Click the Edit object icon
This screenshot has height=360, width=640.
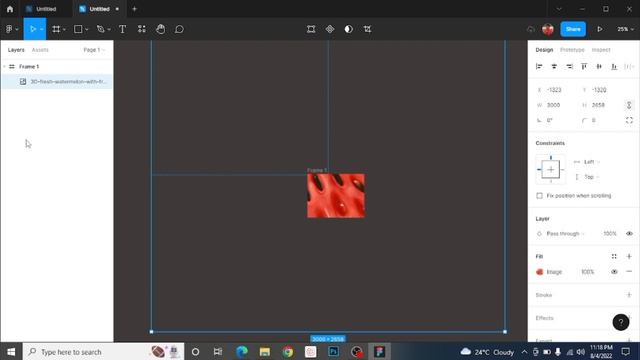(x=311, y=29)
